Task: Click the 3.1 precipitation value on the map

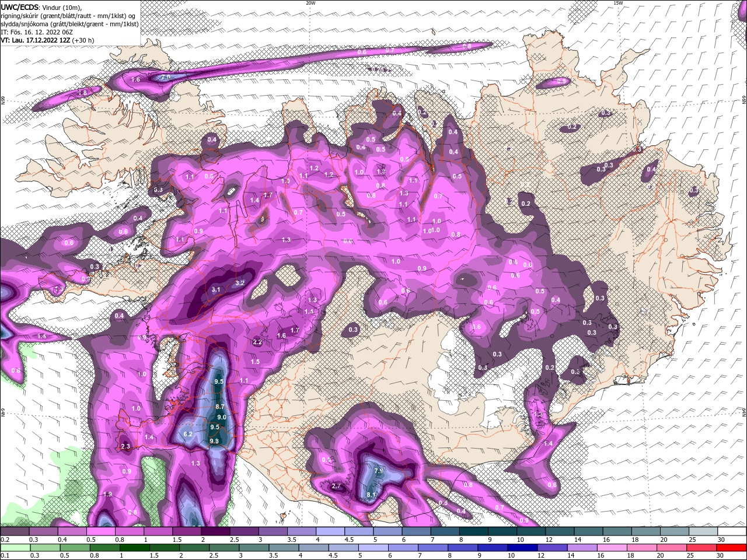Action: pyautogui.click(x=216, y=289)
